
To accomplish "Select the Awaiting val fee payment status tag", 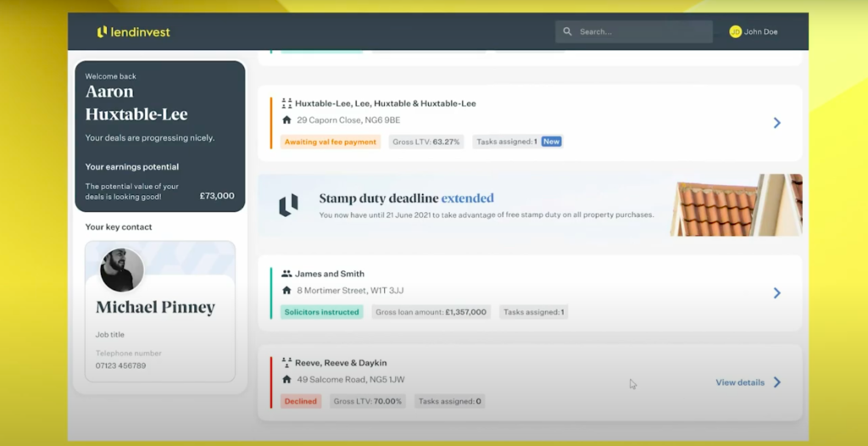I will tap(331, 142).
